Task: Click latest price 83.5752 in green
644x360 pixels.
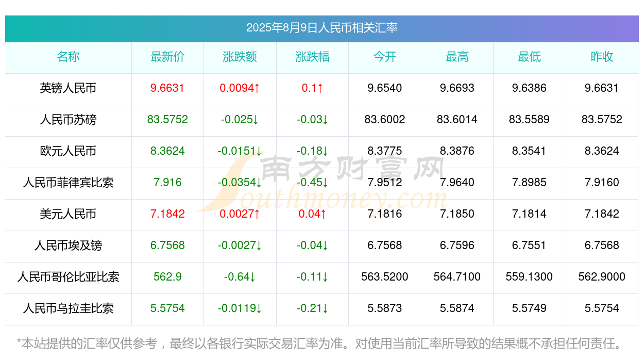Action: pos(167,120)
